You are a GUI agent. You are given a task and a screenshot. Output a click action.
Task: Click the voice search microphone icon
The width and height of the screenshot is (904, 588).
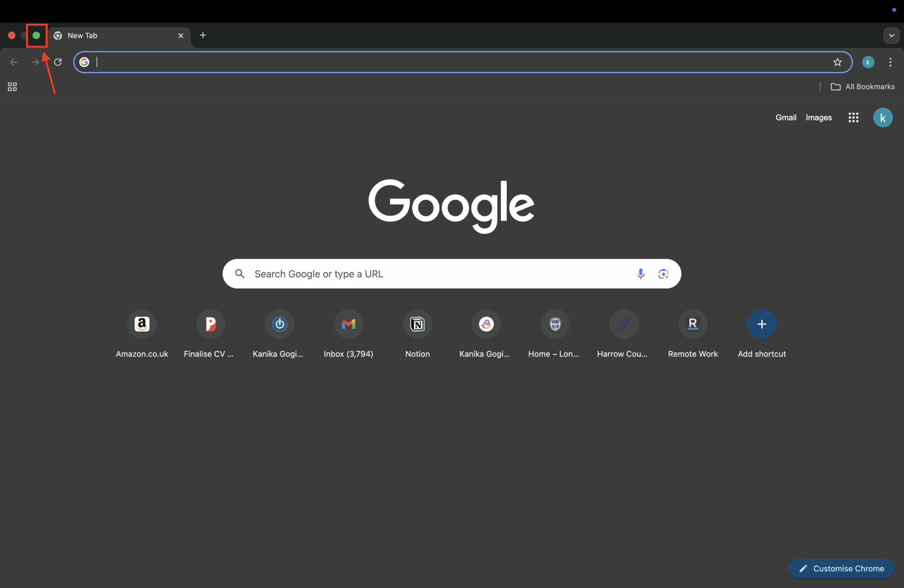(x=641, y=273)
